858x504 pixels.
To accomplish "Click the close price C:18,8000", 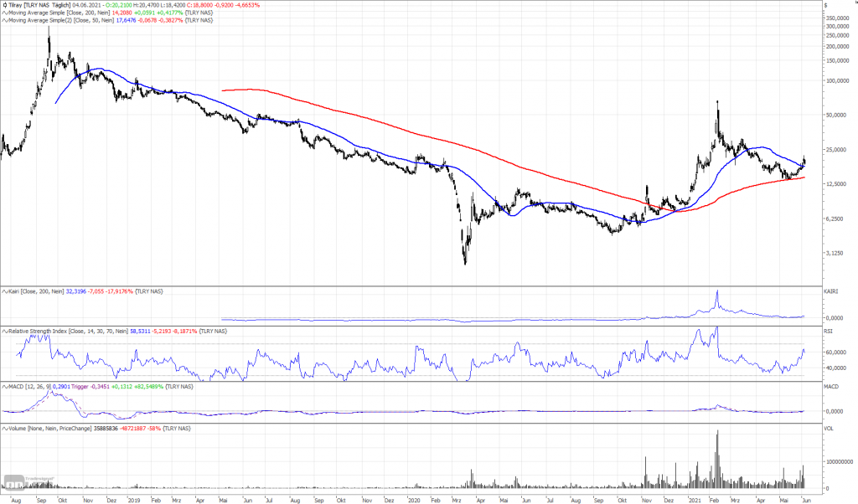I will pyautogui.click(x=199, y=5).
